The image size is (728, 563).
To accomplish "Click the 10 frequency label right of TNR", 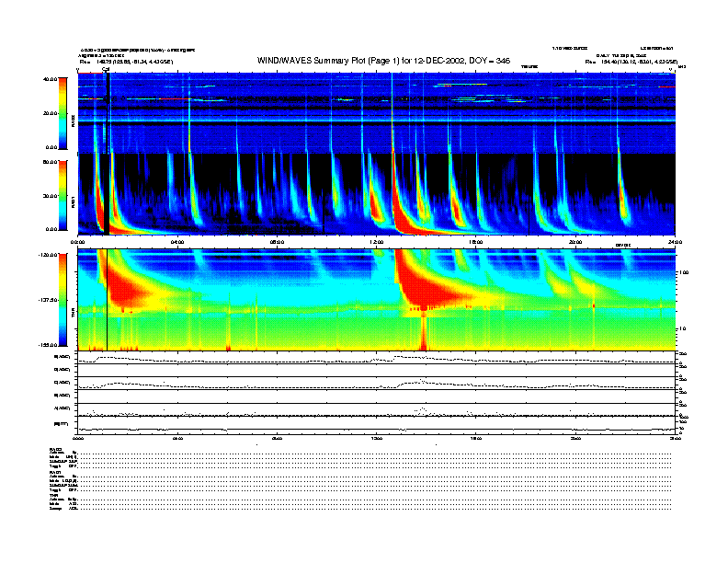I will [x=682, y=328].
